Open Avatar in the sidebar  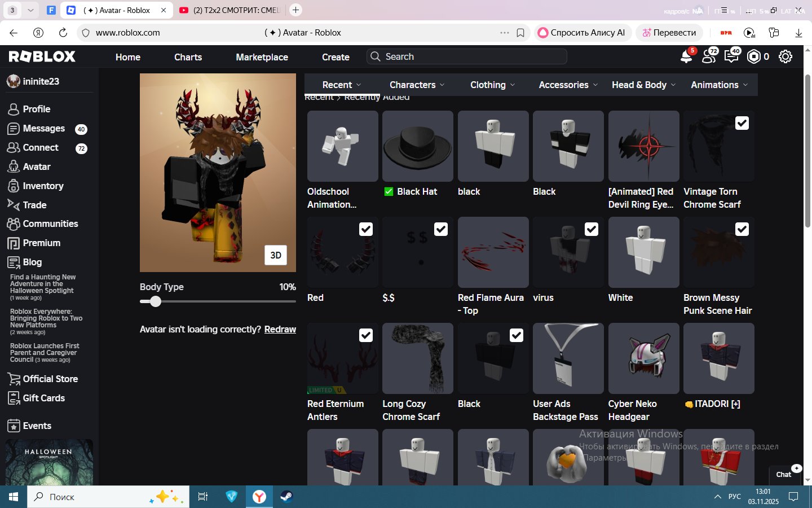click(37, 167)
